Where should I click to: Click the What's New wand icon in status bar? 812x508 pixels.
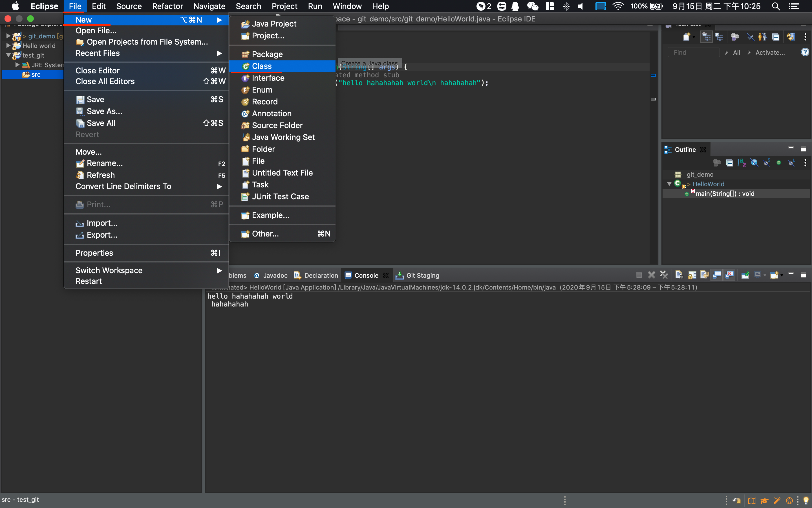coord(777,501)
